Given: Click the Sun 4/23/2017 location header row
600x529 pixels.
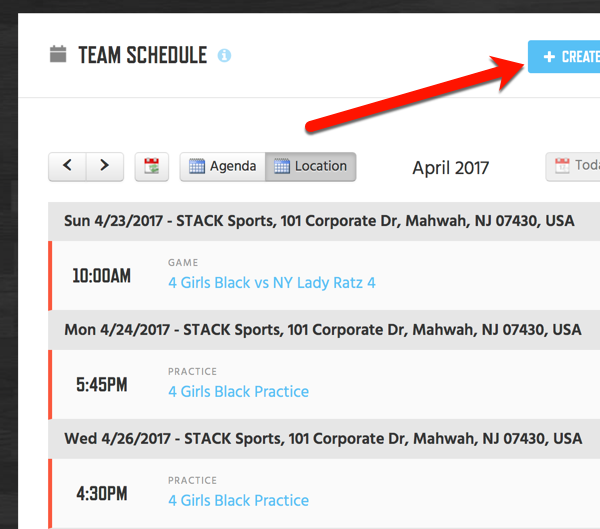Looking at the screenshot, I should (319, 221).
